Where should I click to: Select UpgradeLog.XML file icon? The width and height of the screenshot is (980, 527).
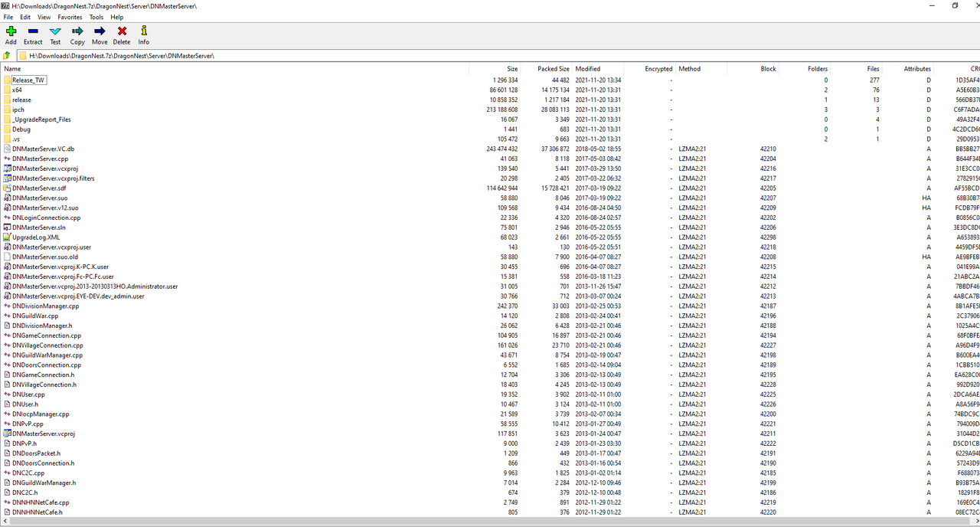point(7,237)
